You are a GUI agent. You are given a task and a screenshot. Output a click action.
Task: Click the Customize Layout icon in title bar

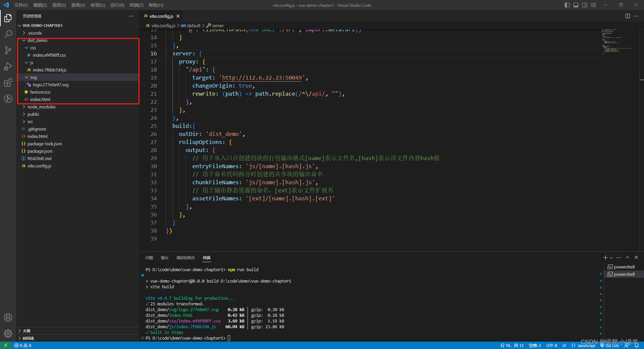pyautogui.click(x=594, y=5)
